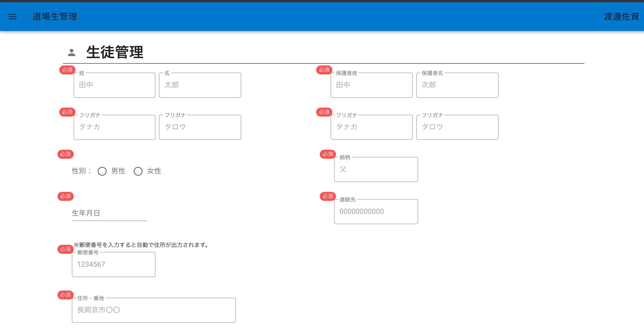644x334 pixels.
Task: Focus the 保護者姓 guardian surname field
Action: coord(371,85)
